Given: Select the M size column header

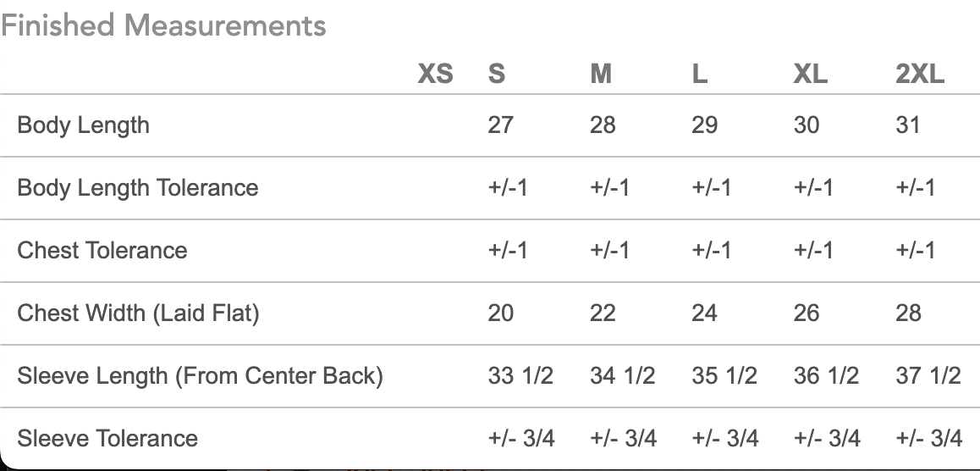Looking at the screenshot, I should [601, 74].
